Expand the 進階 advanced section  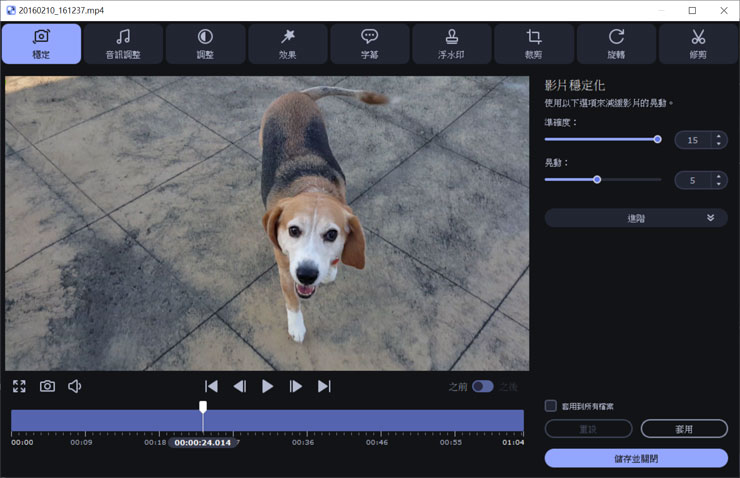(x=636, y=218)
